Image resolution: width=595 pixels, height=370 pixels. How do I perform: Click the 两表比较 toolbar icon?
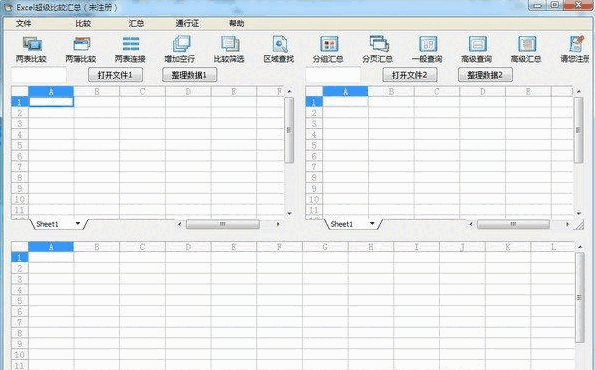tap(31, 44)
